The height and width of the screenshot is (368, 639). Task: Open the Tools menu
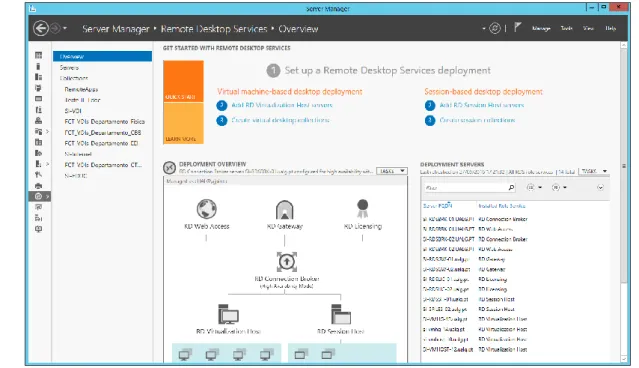566,28
